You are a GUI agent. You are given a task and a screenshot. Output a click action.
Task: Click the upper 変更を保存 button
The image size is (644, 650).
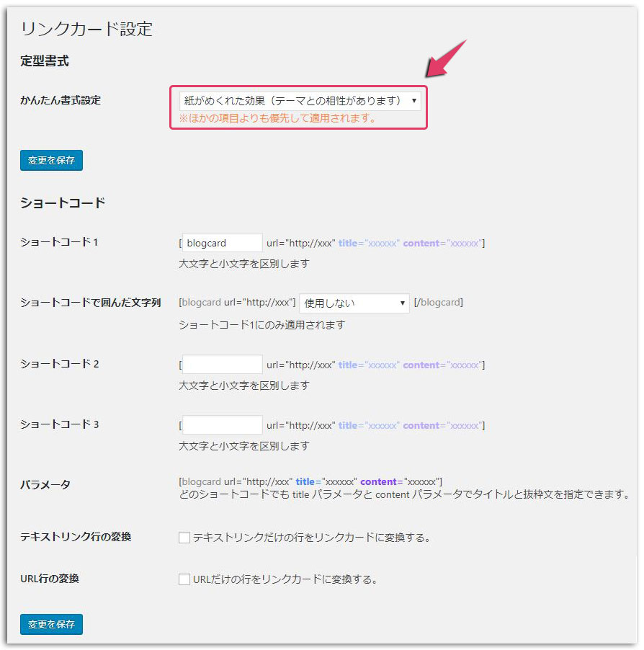click(51, 161)
